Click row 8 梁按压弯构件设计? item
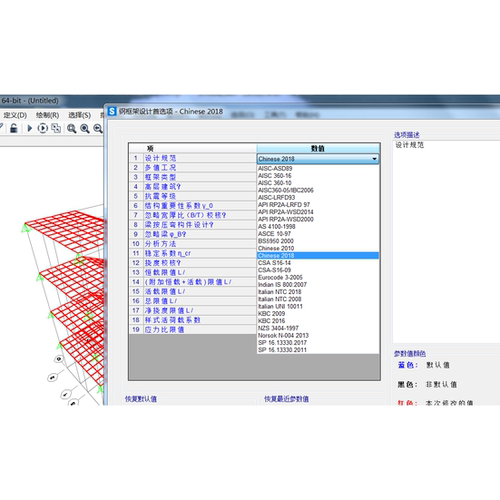Viewport: 500px width, 500px height. 200,225
